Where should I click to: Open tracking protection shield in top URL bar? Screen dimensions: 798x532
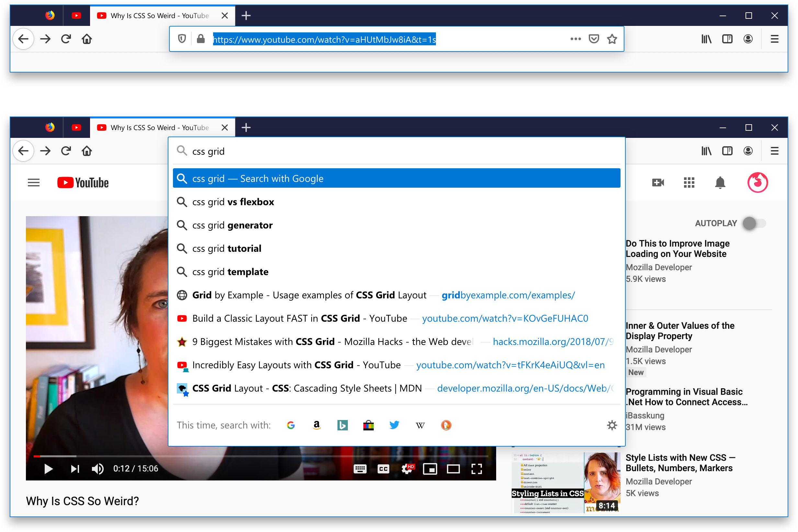(x=182, y=39)
